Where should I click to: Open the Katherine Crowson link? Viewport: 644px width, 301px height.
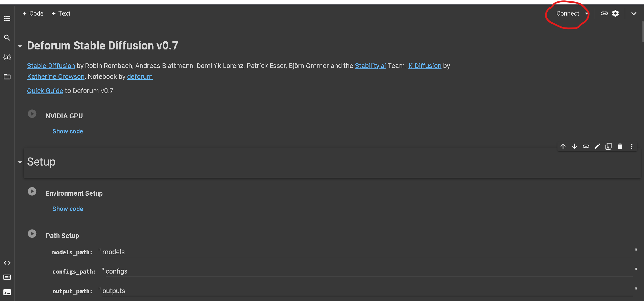(x=56, y=77)
